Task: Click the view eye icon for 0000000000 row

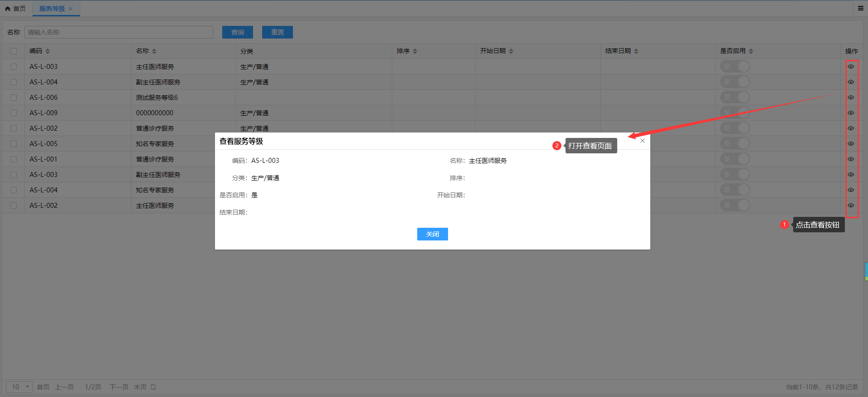Action: point(851,113)
